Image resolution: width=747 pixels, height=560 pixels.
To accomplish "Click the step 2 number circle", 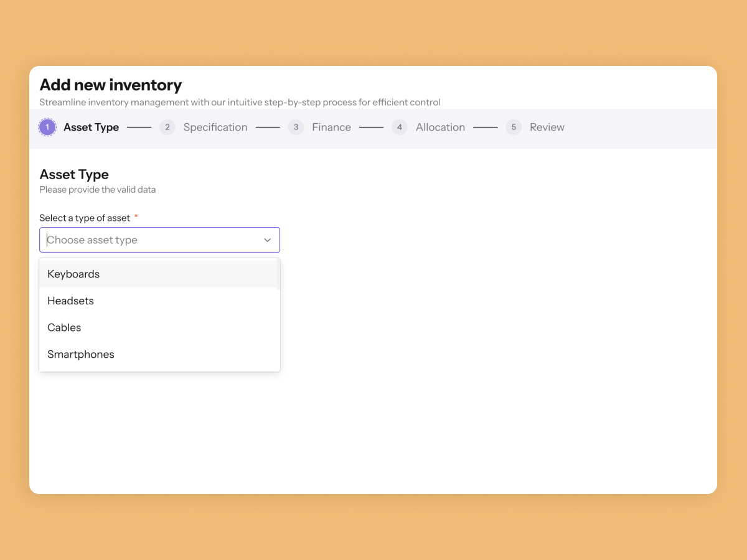I will click(x=167, y=128).
